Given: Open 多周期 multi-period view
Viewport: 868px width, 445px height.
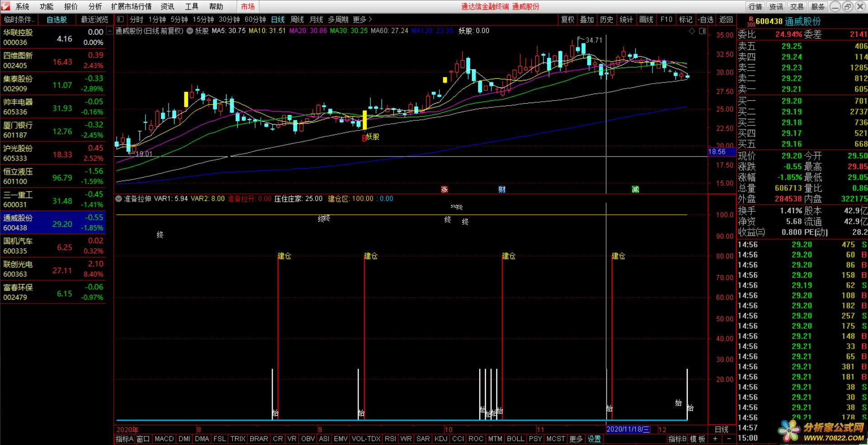Looking at the screenshot, I should [338, 19].
